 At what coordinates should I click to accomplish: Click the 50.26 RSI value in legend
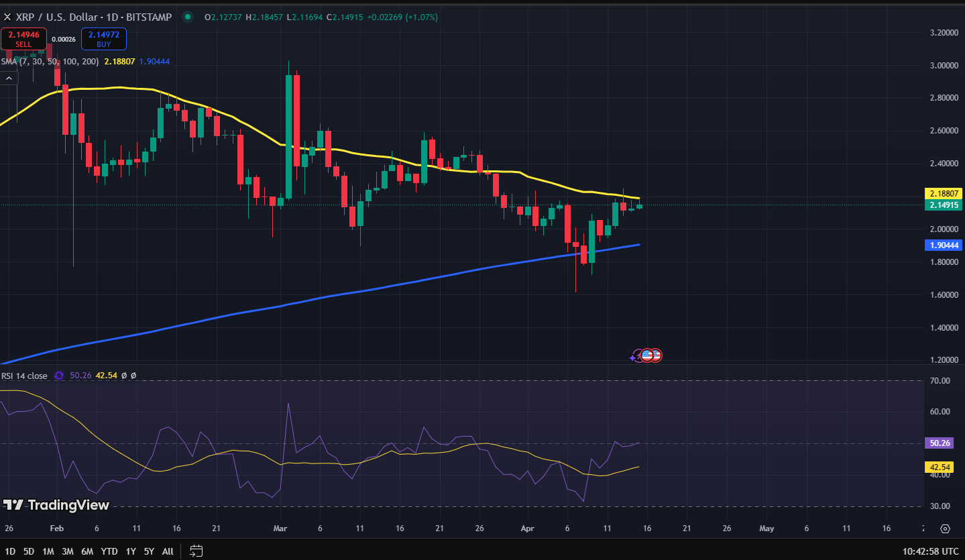80,376
